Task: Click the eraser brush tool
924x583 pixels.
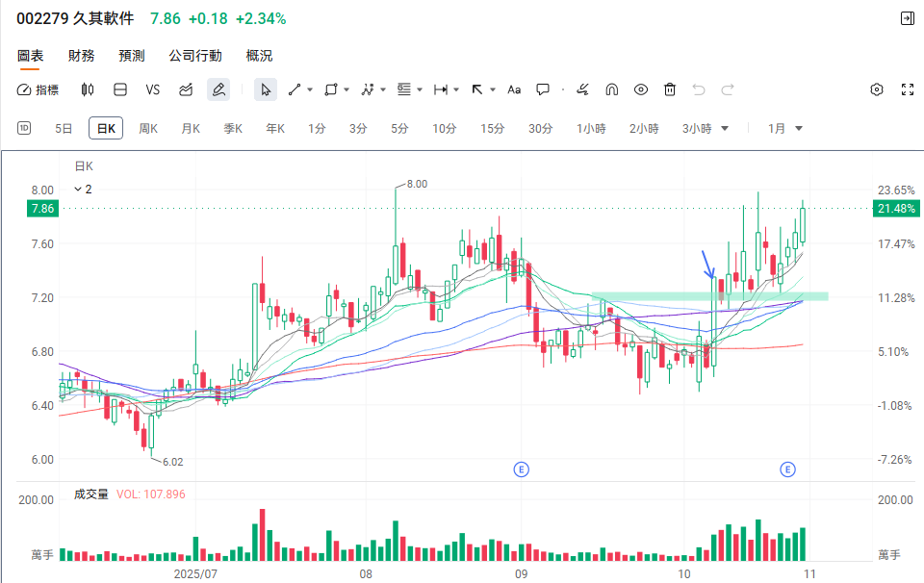Action: 583,89
